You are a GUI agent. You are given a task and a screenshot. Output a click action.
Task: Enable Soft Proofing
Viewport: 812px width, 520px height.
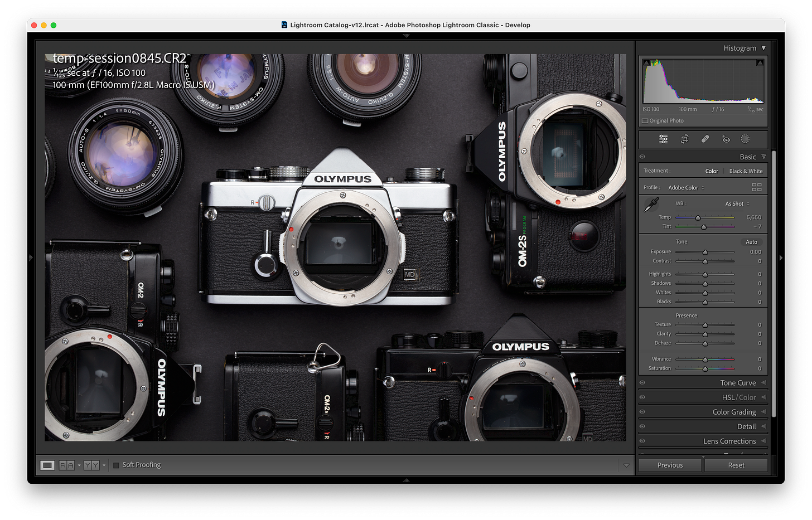pyautogui.click(x=116, y=464)
